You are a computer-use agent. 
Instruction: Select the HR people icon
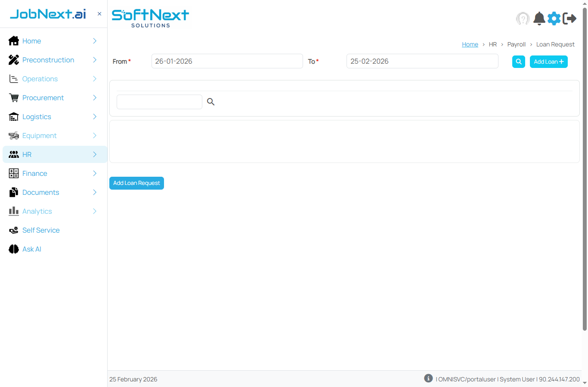pos(13,154)
